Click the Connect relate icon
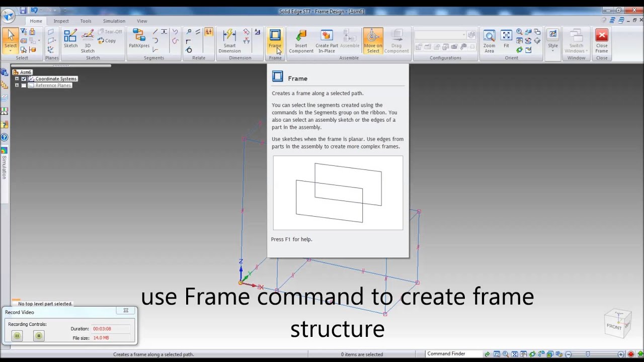This screenshot has height=362, width=644. (x=189, y=32)
